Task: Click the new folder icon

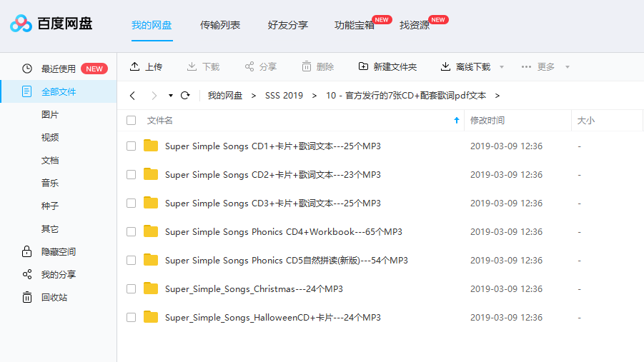Action: pos(364,66)
